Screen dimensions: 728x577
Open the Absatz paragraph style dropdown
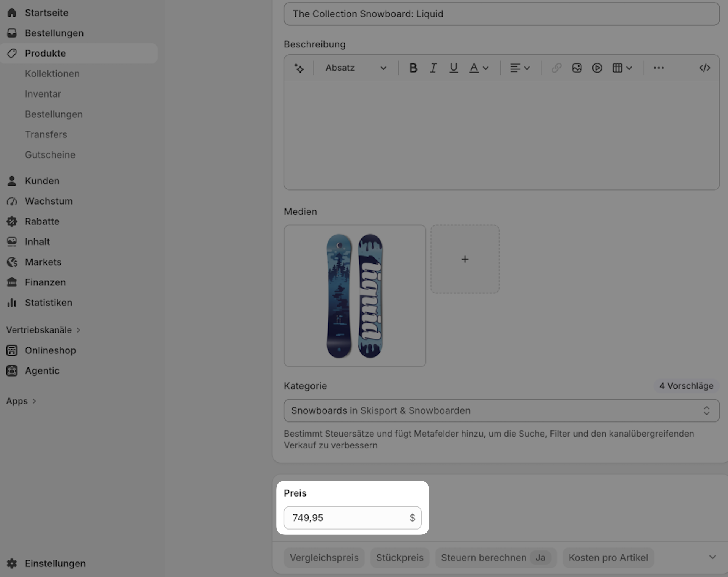click(356, 68)
